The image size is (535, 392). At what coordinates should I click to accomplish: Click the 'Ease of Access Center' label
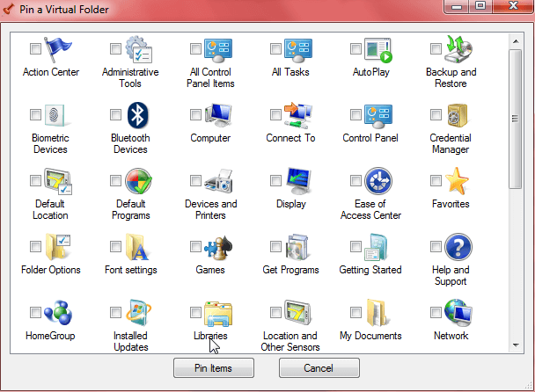370,209
